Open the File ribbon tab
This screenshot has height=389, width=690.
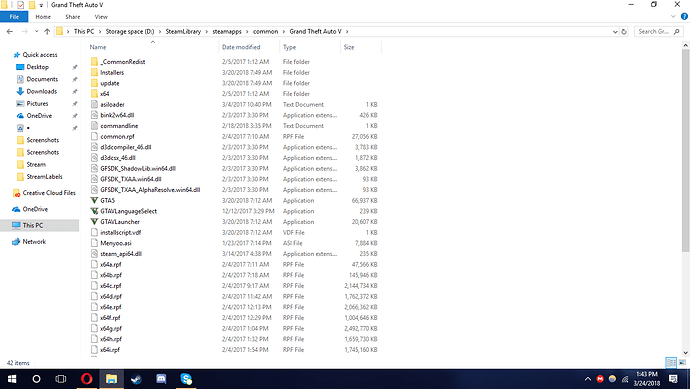pyautogui.click(x=14, y=17)
